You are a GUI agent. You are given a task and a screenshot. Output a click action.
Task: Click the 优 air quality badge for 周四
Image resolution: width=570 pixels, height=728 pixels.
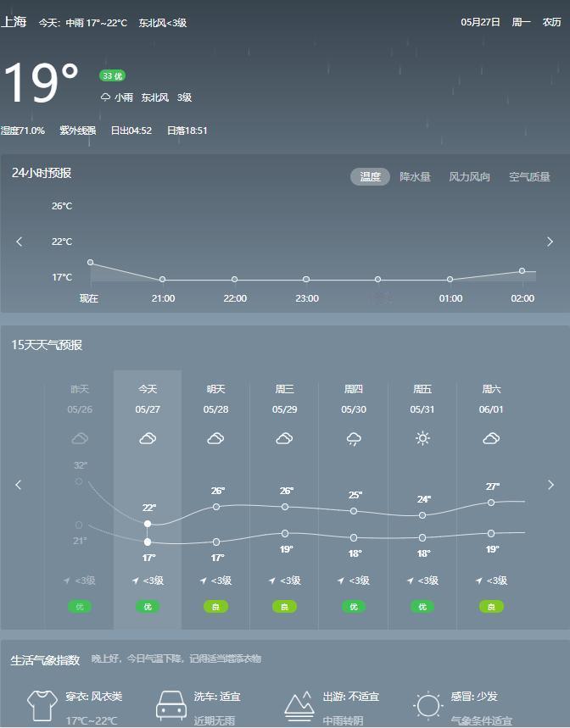pyautogui.click(x=354, y=607)
